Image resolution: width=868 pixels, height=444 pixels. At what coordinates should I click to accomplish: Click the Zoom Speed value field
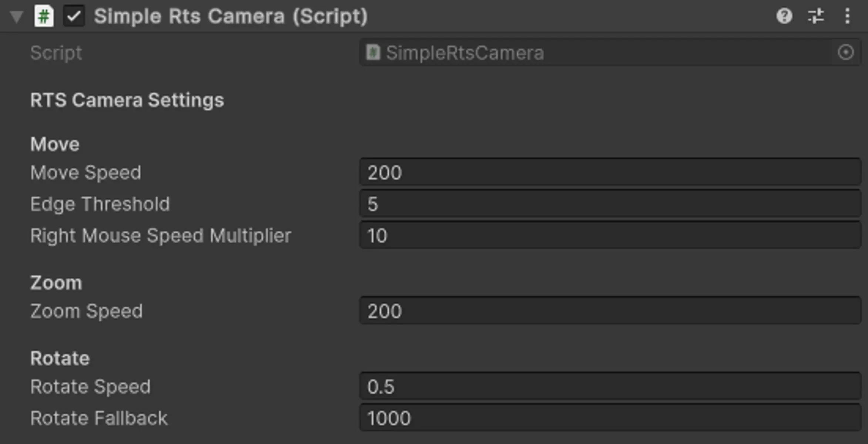(610, 311)
